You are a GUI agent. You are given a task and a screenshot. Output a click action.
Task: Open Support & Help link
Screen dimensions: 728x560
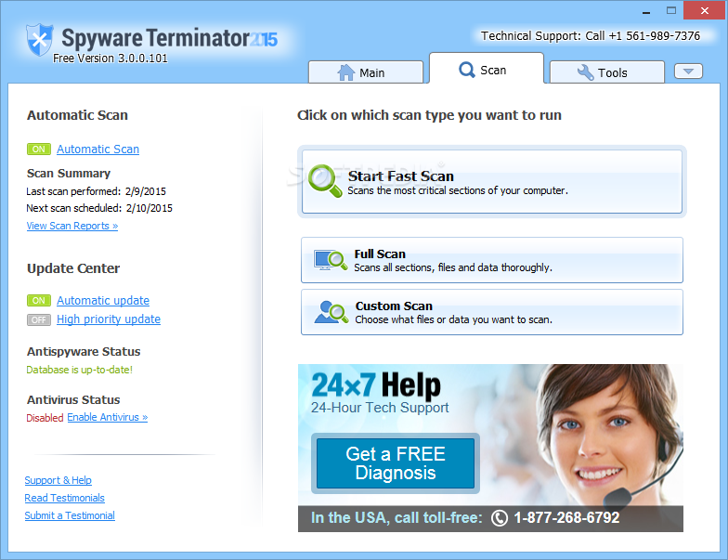click(x=58, y=480)
